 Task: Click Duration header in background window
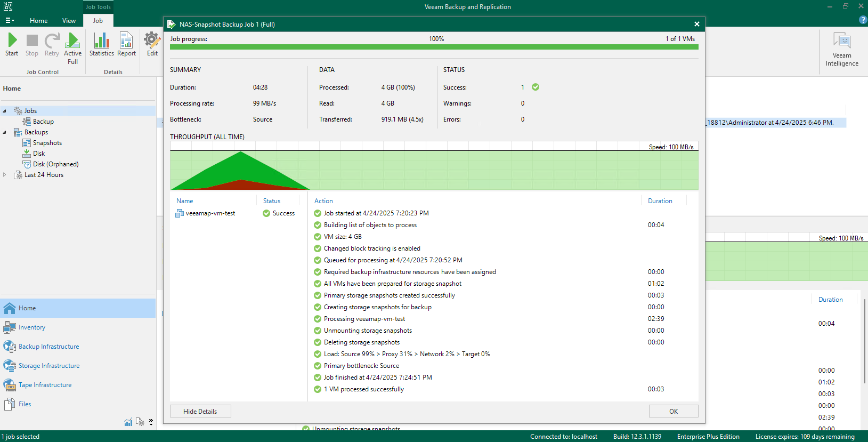[831, 300]
